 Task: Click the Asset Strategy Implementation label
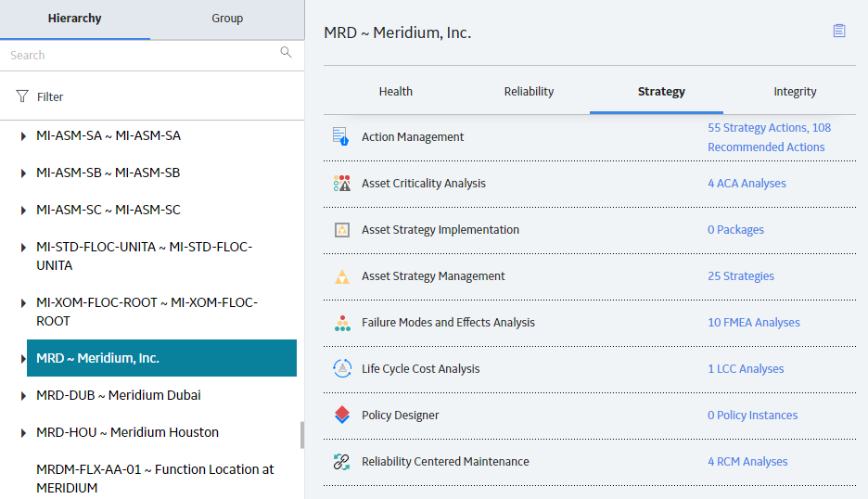point(440,230)
